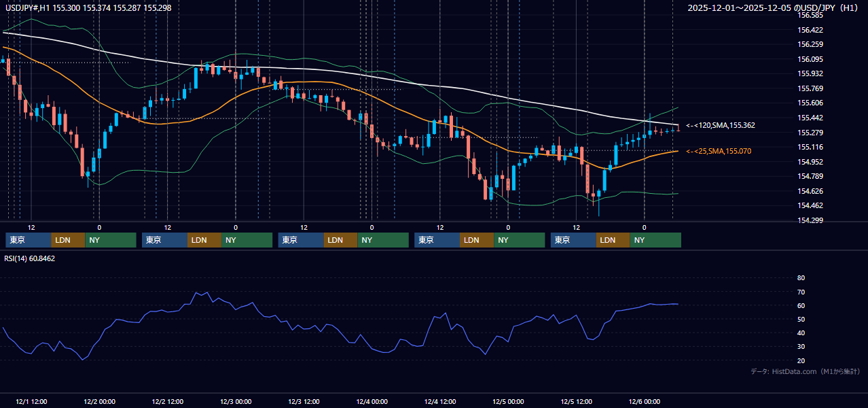Select the LDN session block for 12/5
Viewport: 868px width, 408px height.
[x=613, y=240]
